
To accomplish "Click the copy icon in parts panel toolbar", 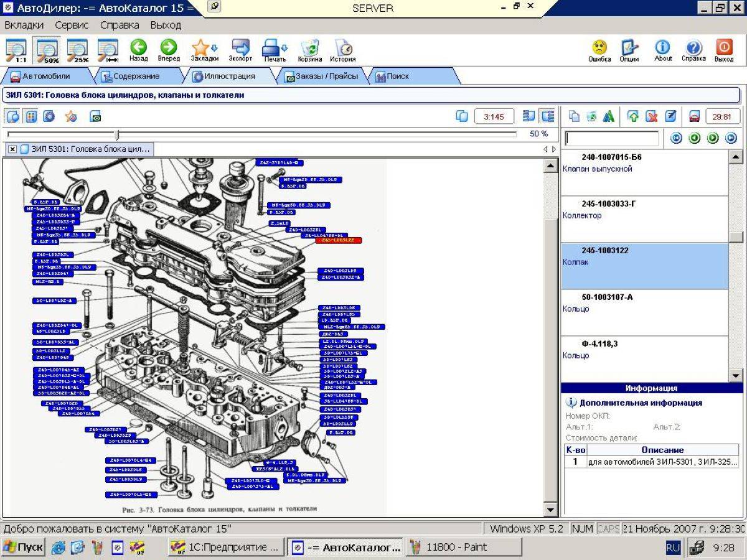I will (575, 116).
